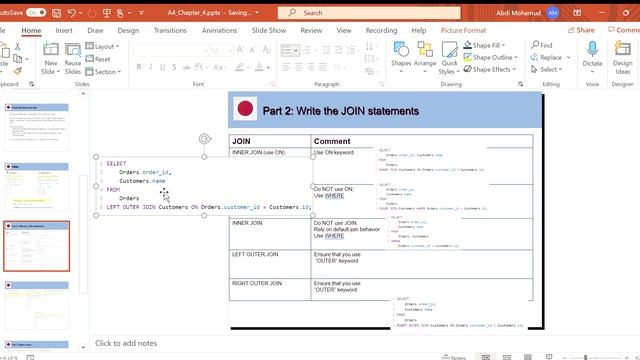Open the Select dropdown in Editing
This screenshot has width=640, height=360.
click(x=546, y=69)
